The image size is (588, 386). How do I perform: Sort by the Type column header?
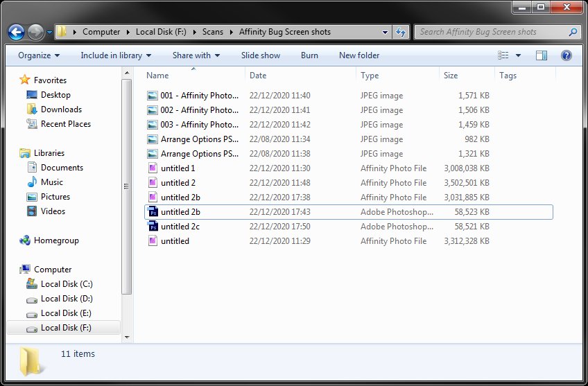[x=370, y=76]
